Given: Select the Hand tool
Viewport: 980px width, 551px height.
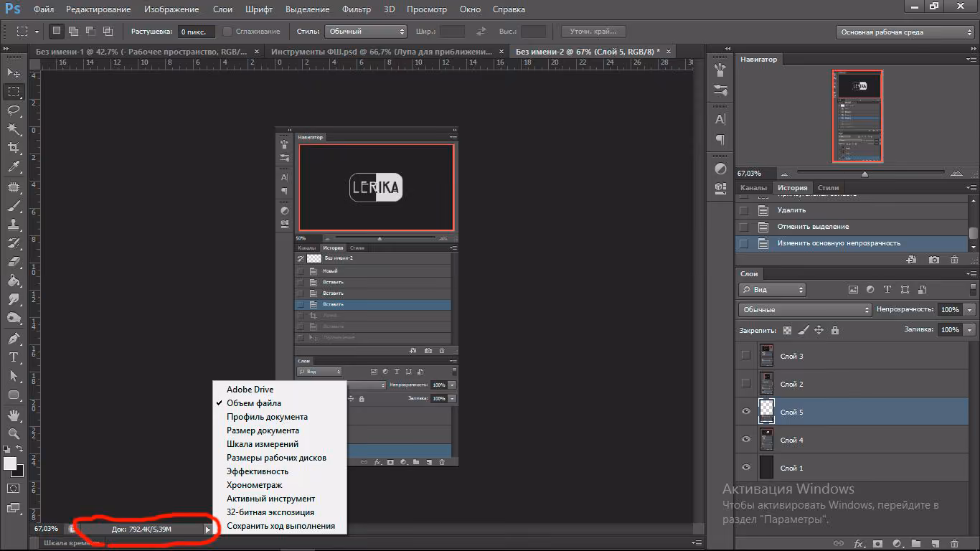Looking at the screenshot, I should tap(14, 415).
